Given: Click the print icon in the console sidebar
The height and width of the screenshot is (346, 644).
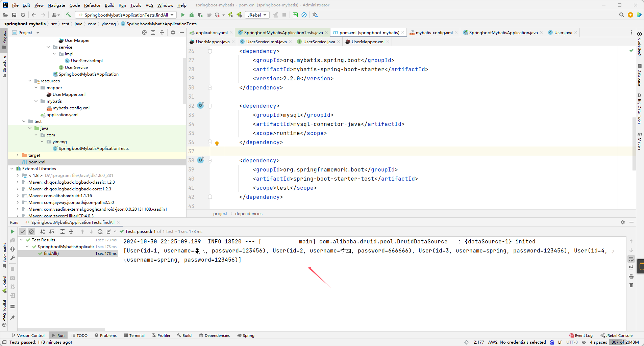Looking at the screenshot, I should (631, 276).
